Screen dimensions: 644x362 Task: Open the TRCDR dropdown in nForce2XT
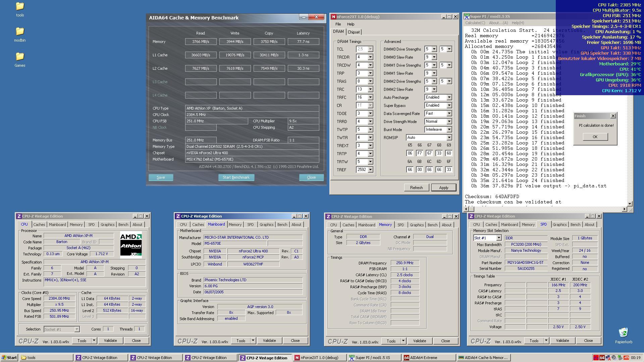[x=370, y=57]
